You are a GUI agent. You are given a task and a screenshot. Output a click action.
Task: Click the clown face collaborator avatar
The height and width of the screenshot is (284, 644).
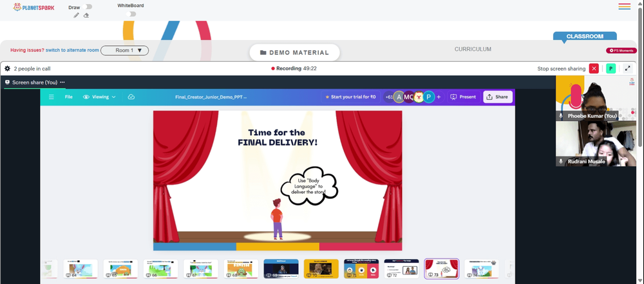point(419,97)
